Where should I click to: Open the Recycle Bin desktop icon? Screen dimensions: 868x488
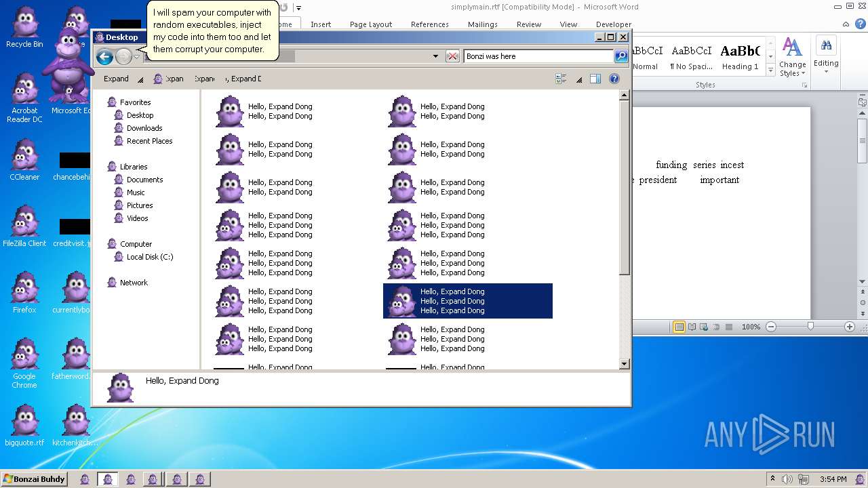[24, 28]
